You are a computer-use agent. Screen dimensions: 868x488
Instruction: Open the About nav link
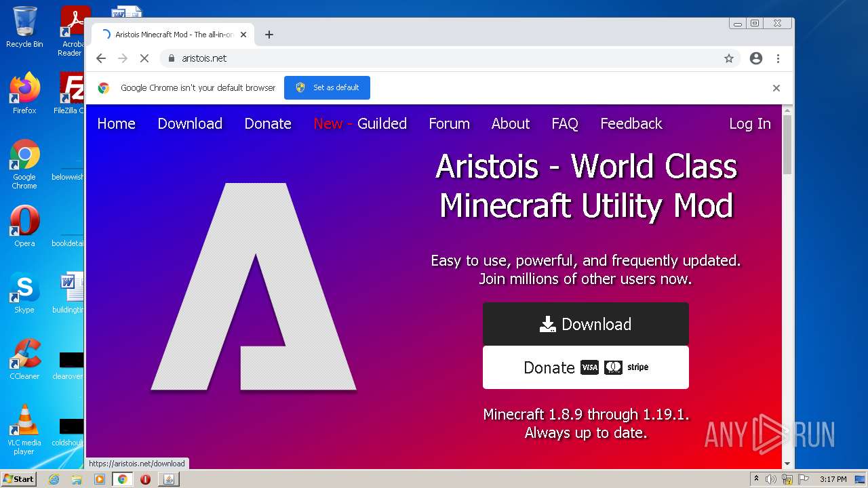click(x=511, y=123)
